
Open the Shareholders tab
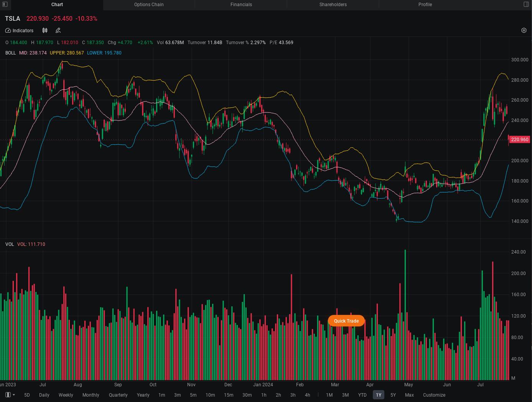coord(333,5)
